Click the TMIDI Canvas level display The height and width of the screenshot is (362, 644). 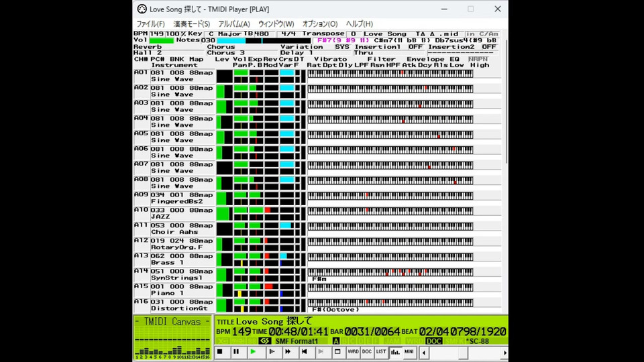tap(172, 338)
